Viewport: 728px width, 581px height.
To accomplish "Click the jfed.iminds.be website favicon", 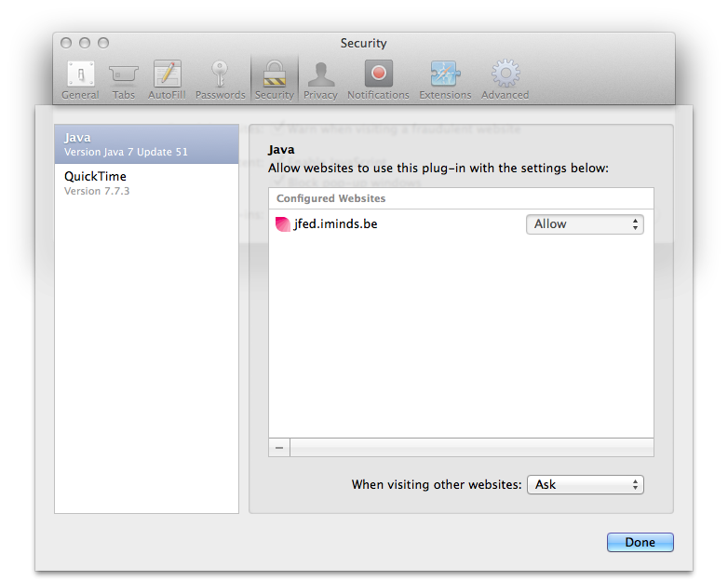I will click(283, 224).
